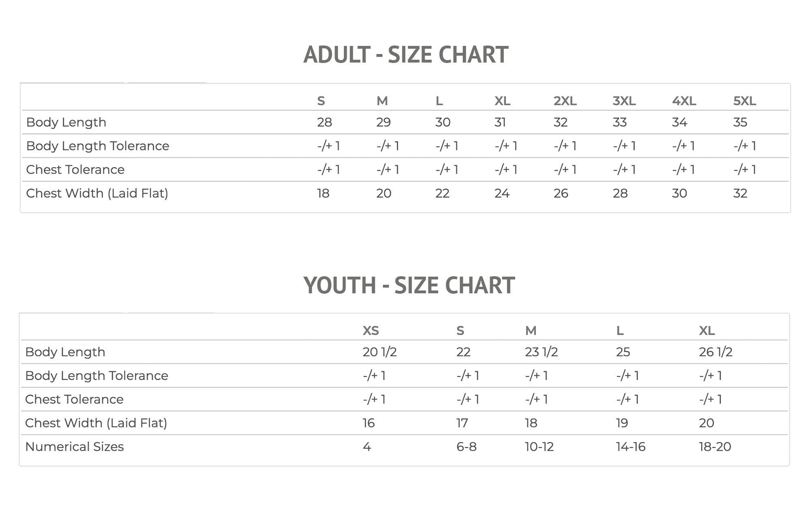
Task: Click the 14-16 numerical size cell
Action: coord(631,446)
